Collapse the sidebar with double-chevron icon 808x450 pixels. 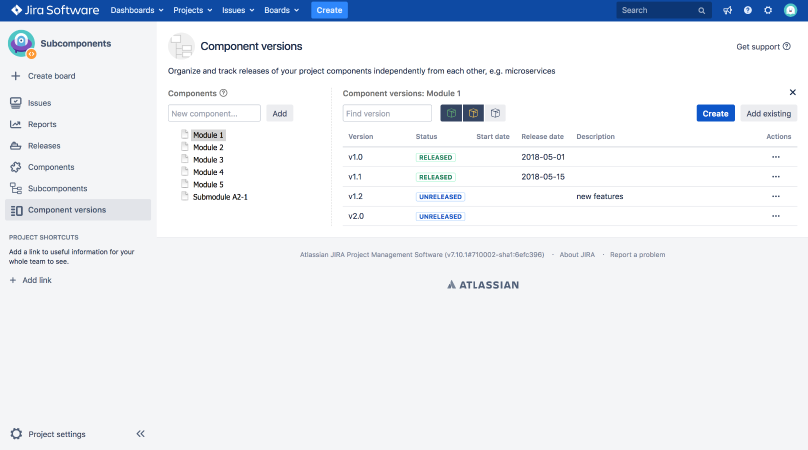click(140, 434)
